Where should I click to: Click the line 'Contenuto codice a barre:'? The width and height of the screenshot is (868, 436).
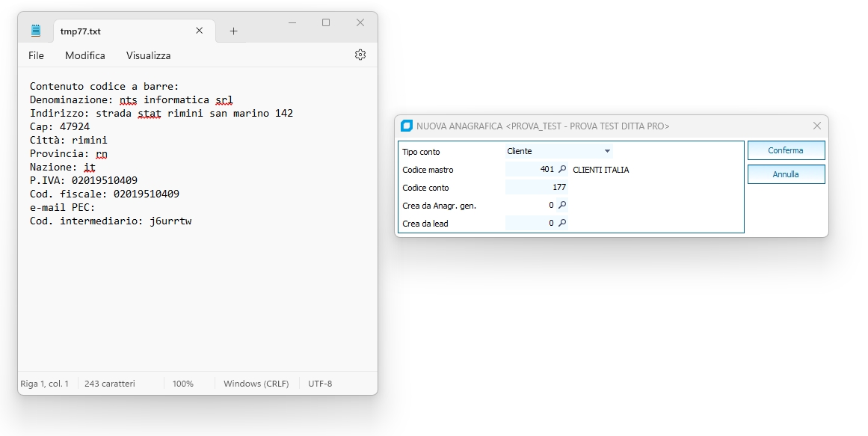tap(105, 87)
